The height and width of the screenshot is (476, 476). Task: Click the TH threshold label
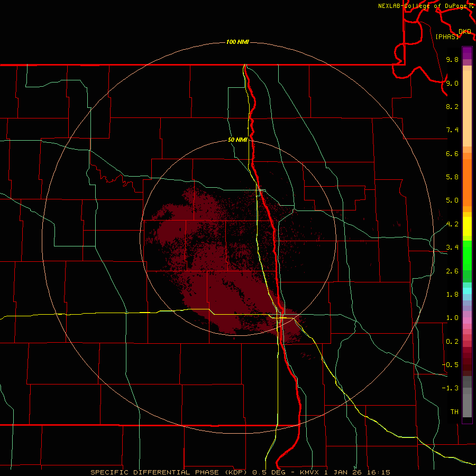(x=454, y=412)
